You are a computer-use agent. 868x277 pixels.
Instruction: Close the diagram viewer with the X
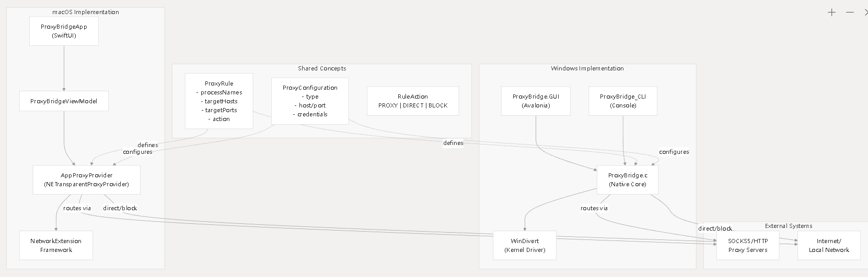(x=865, y=13)
